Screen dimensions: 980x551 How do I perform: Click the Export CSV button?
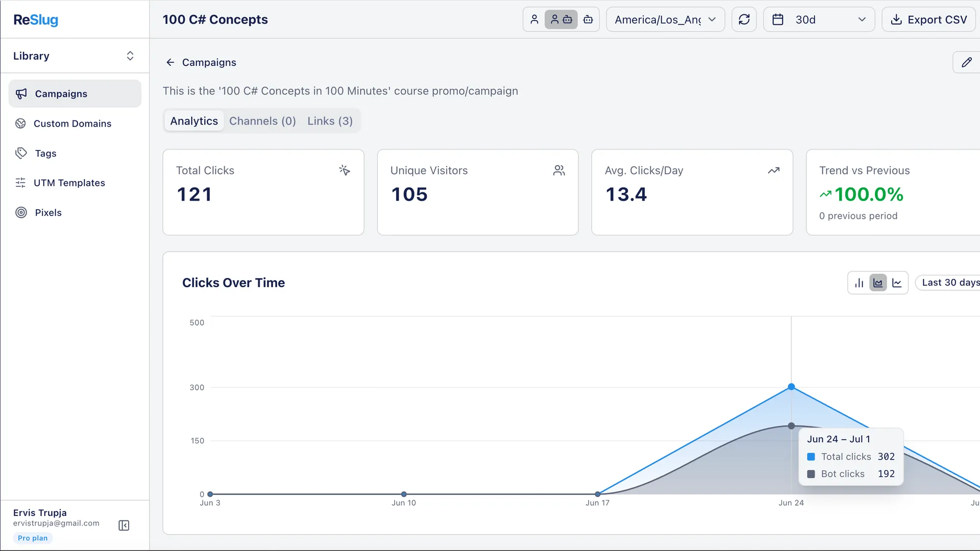(929, 19)
